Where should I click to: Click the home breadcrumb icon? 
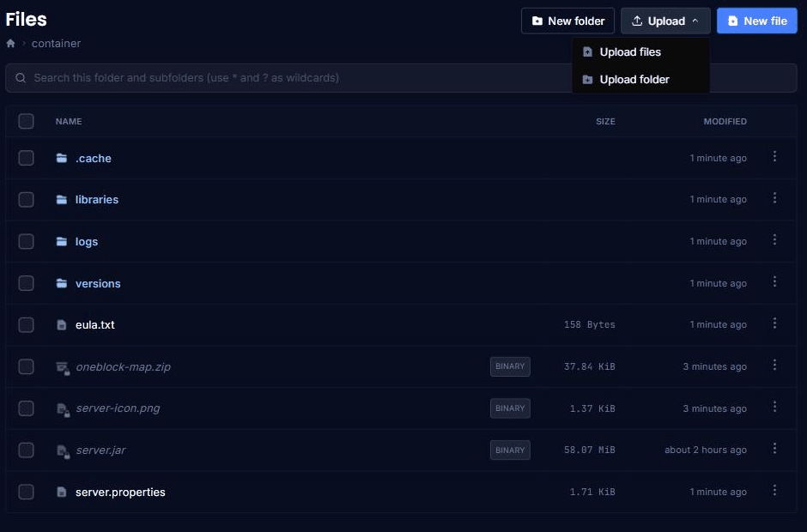[x=10, y=44]
